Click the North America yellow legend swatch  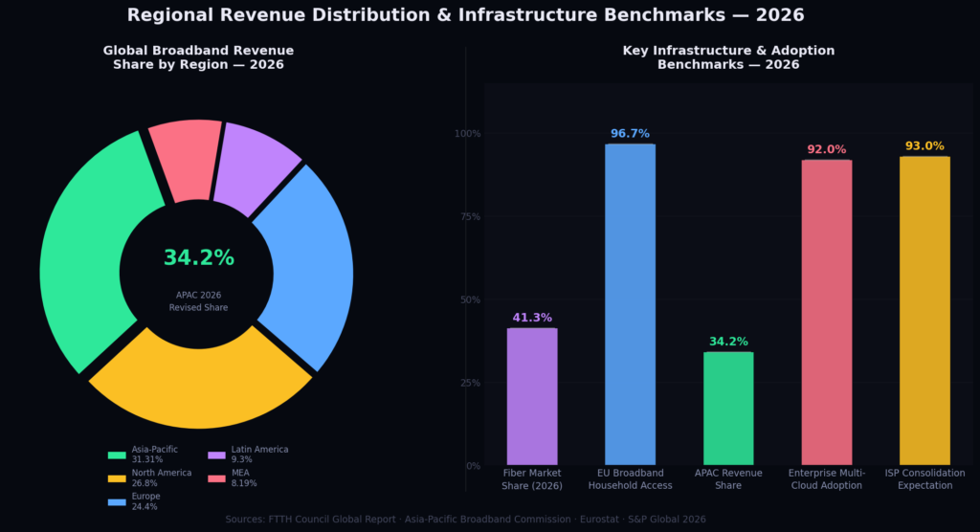pyautogui.click(x=117, y=478)
